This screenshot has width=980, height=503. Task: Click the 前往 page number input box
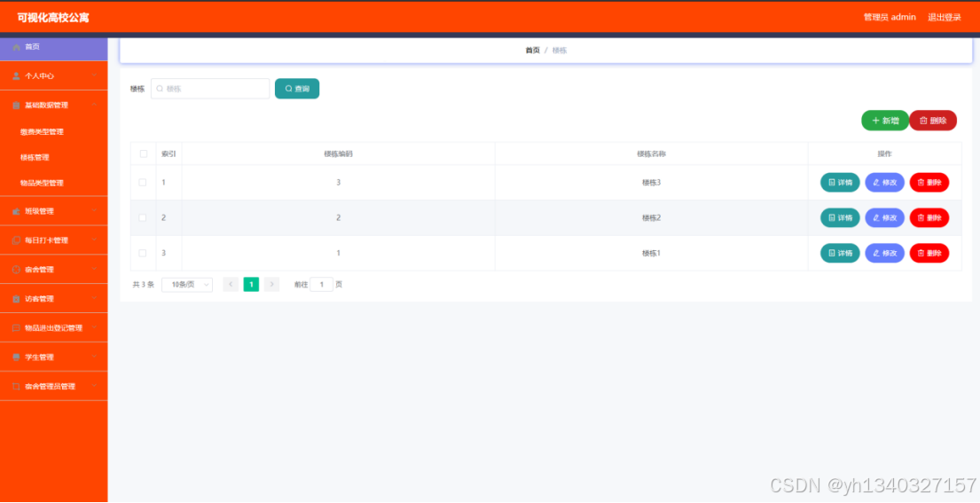[322, 285]
